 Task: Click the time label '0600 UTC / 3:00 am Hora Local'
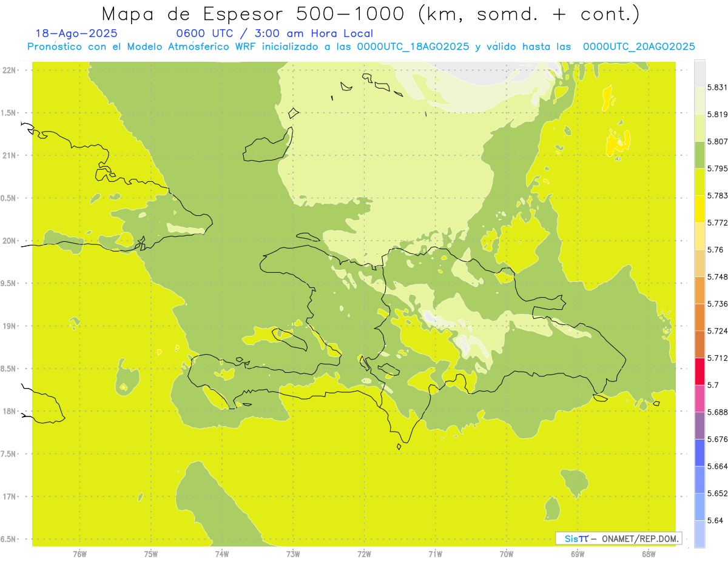[274, 33]
